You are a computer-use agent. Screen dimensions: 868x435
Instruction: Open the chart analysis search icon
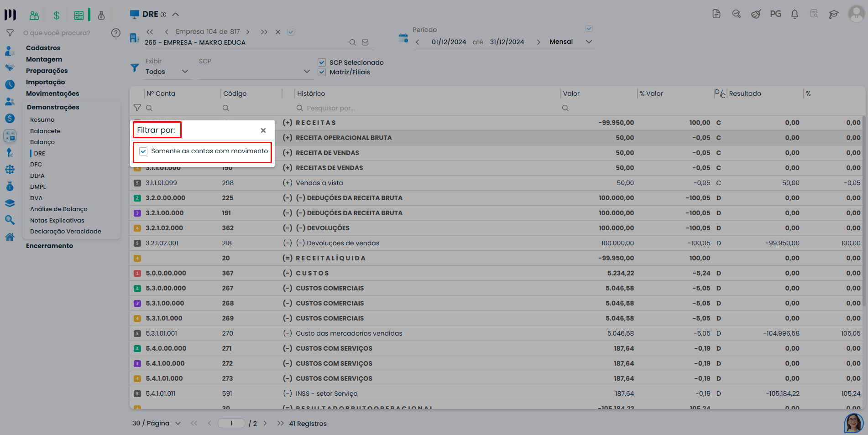pos(736,14)
